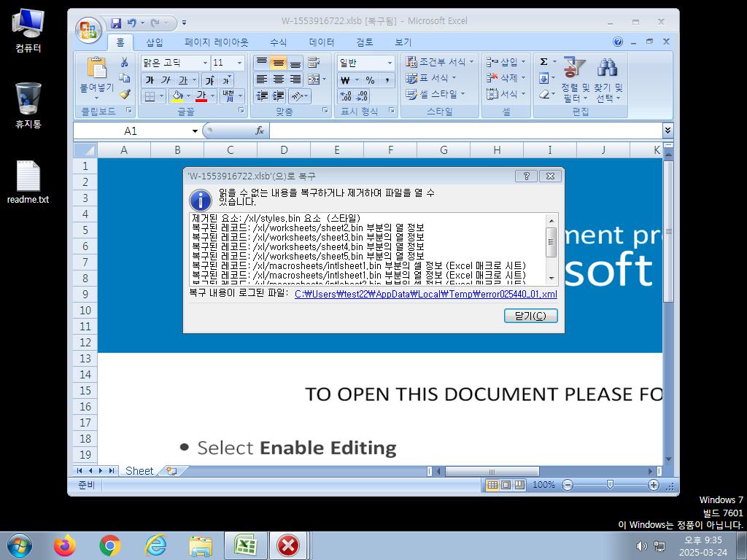747x560 pixels.
Task: Apply percent style
Action: (x=370, y=80)
